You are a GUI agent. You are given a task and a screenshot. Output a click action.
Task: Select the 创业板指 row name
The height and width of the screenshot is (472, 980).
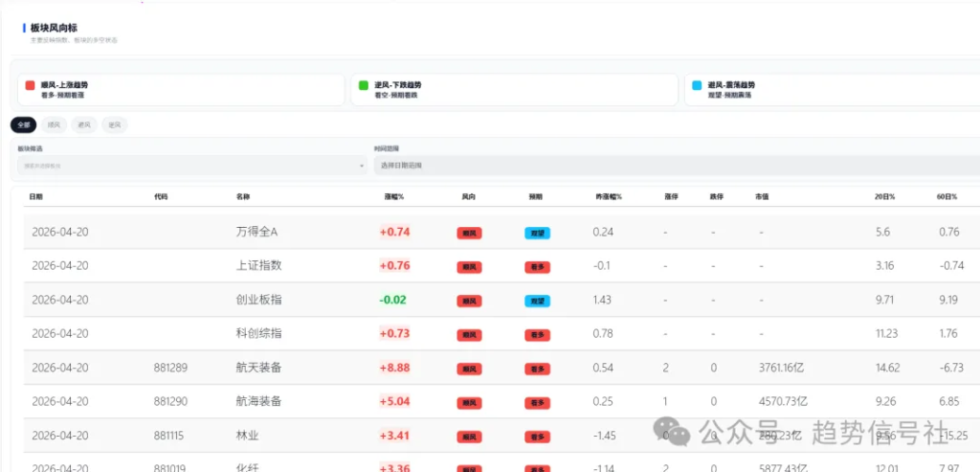pos(258,300)
